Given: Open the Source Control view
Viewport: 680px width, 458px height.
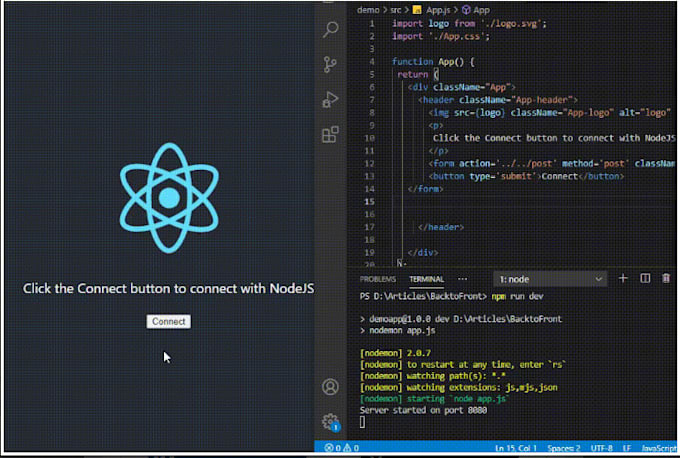Looking at the screenshot, I should click(330, 65).
